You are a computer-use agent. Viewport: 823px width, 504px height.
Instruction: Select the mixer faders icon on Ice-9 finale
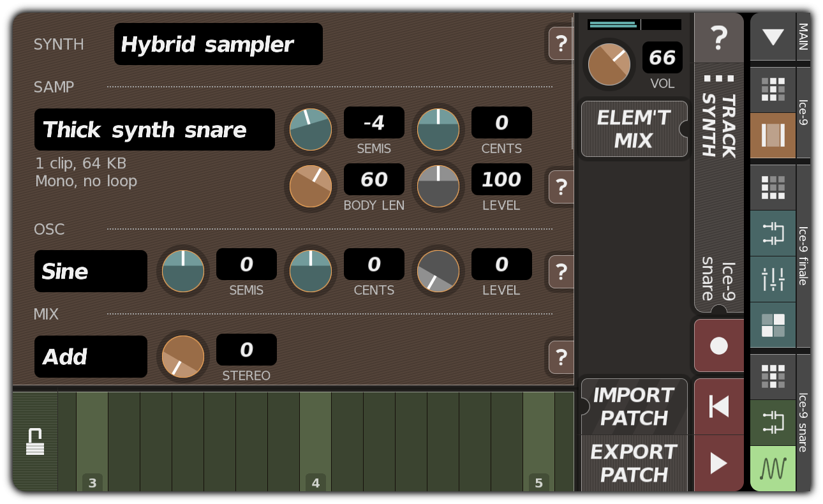[x=773, y=280]
